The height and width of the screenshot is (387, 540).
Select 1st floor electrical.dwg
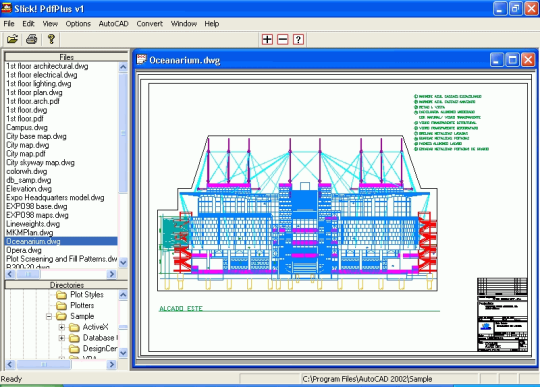tap(42, 75)
